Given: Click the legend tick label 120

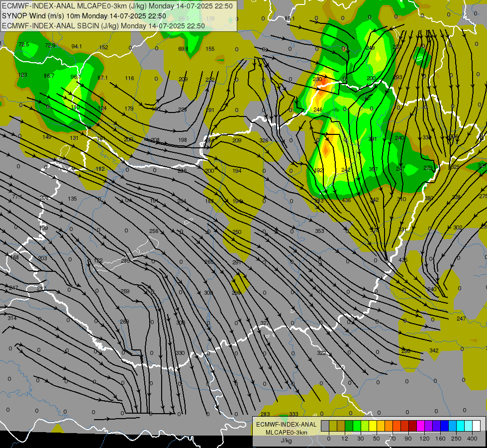Looking at the screenshot, I should click(424, 439).
